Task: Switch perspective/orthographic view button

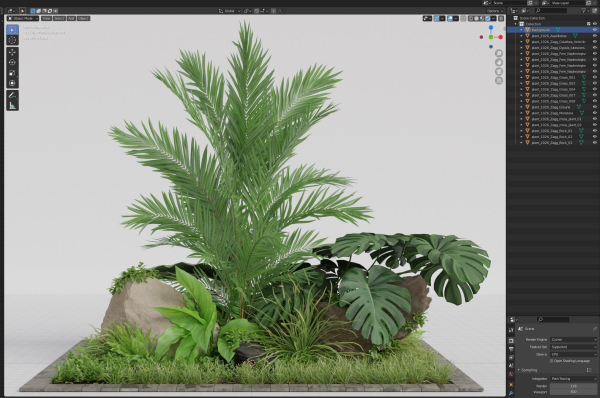Action: [499, 81]
